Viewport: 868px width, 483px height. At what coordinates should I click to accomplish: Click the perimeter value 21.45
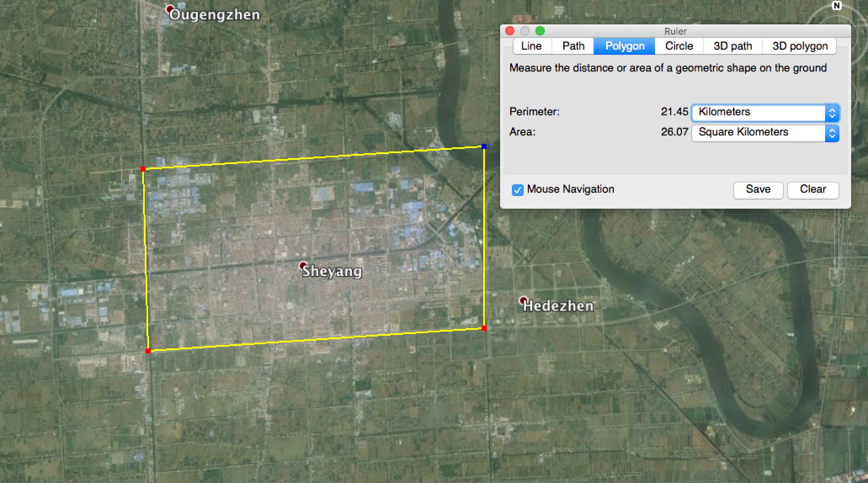coord(674,111)
